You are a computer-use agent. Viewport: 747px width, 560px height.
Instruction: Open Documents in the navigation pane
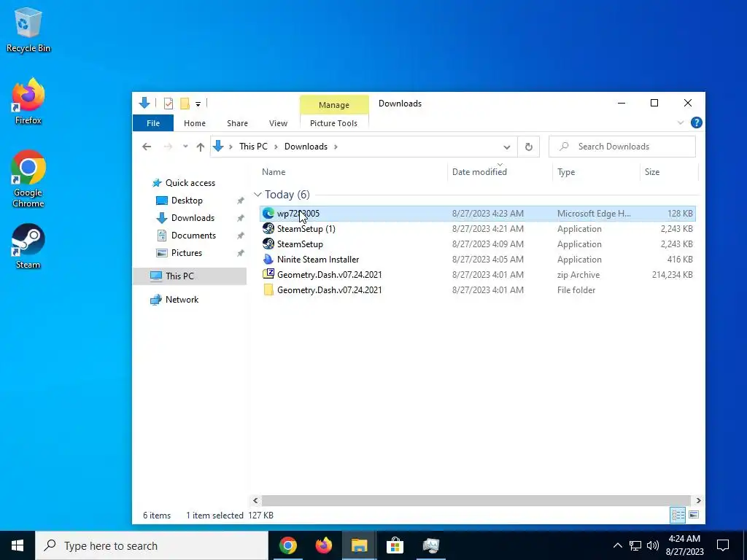coord(193,236)
